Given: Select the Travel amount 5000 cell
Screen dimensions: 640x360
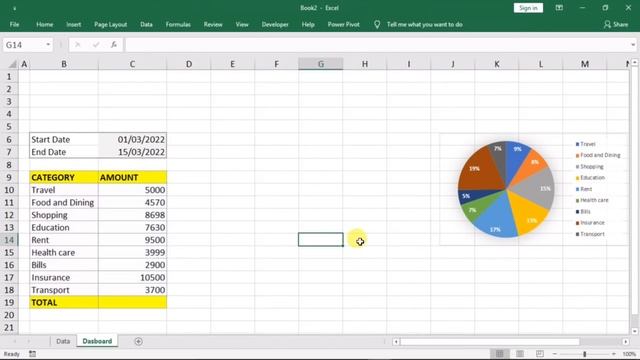Looking at the screenshot, I should click(x=132, y=190).
